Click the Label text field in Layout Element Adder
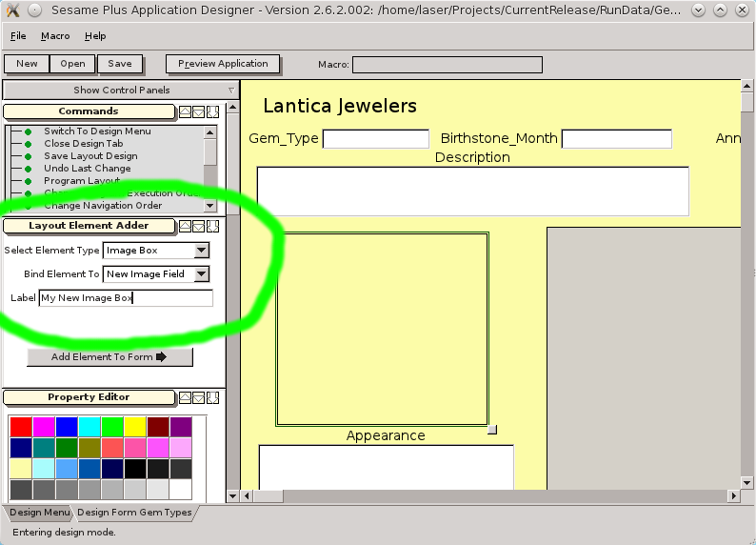This screenshot has width=756, height=545. tap(126, 298)
